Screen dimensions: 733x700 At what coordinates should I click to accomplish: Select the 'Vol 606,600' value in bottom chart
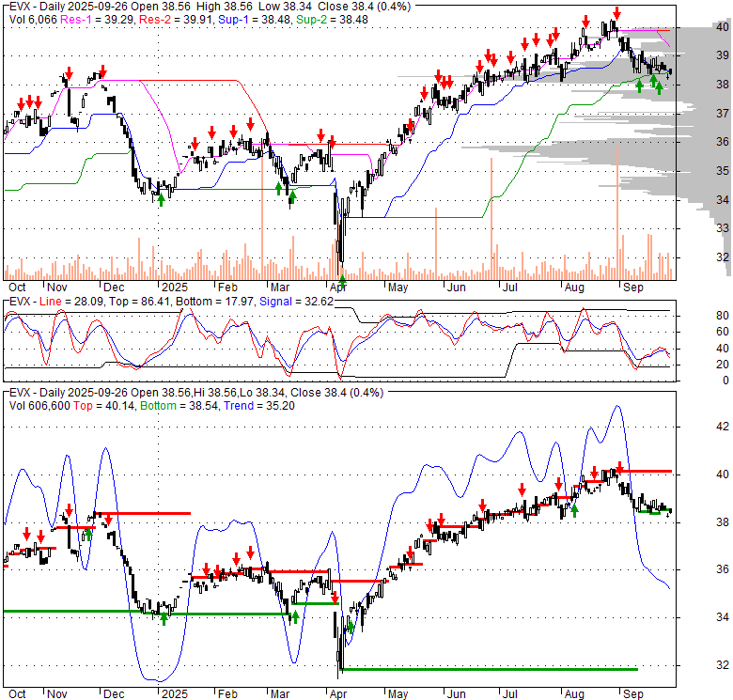click(39, 406)
